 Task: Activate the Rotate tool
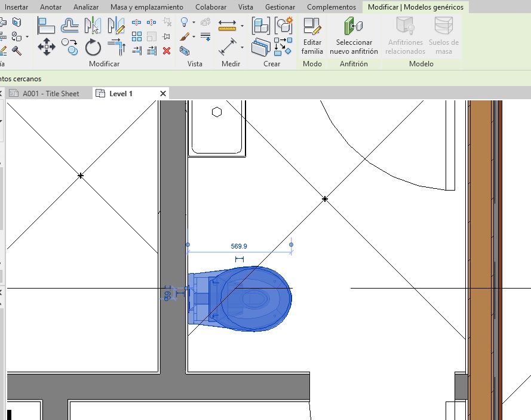(93, 47)
